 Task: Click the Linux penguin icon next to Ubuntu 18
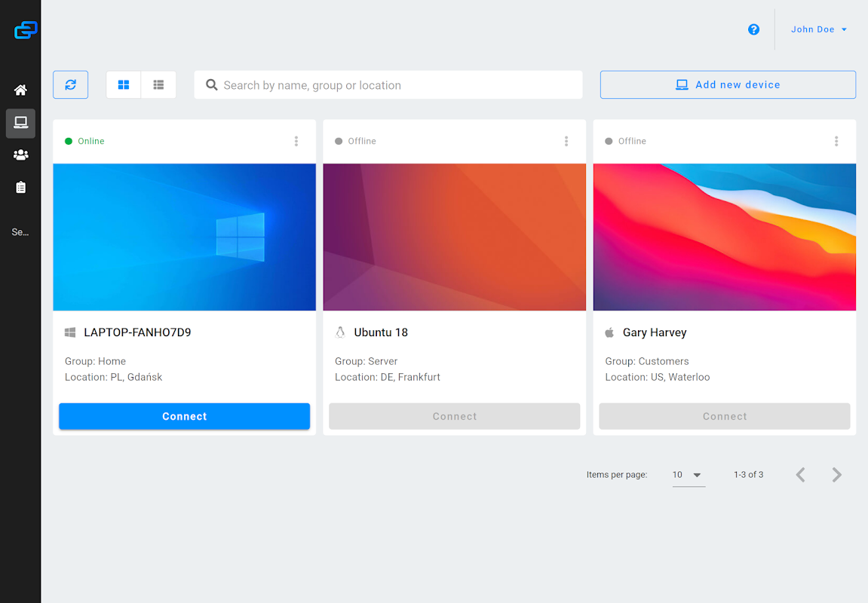[x=340, y=332]
